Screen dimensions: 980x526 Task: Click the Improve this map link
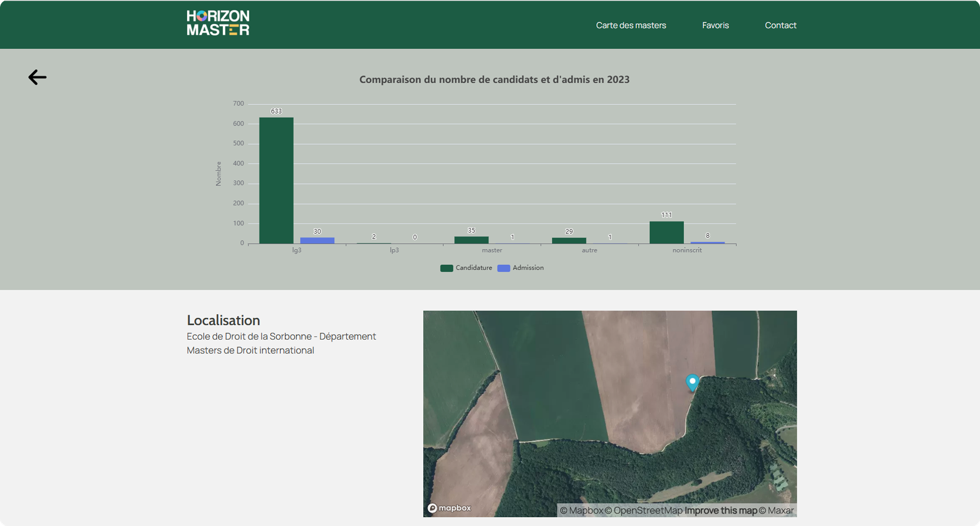[x=720, y=510]
